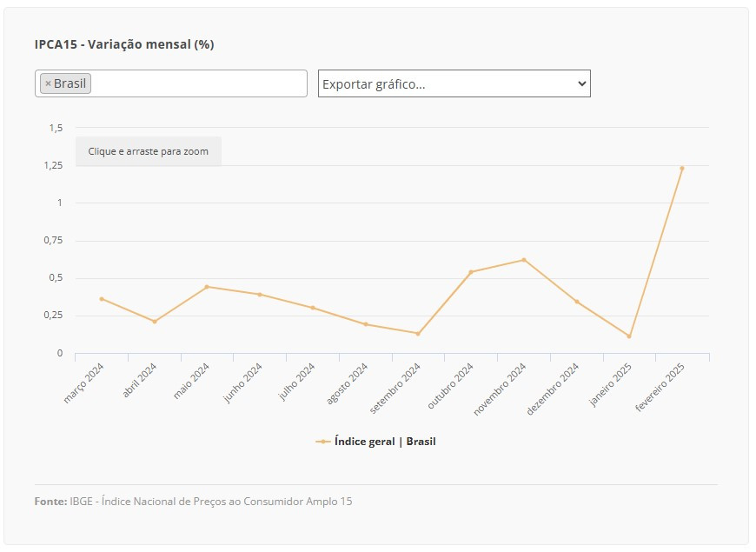The image size is (756, 552).
Task: Remove the Brasil tag with its x icon
Action: coord(48,84)
